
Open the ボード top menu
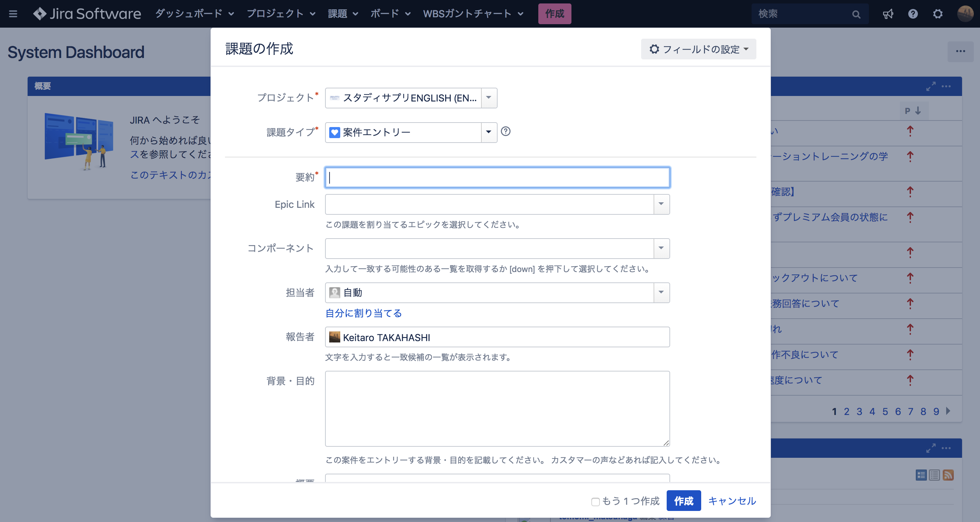[x=390, y=14]
